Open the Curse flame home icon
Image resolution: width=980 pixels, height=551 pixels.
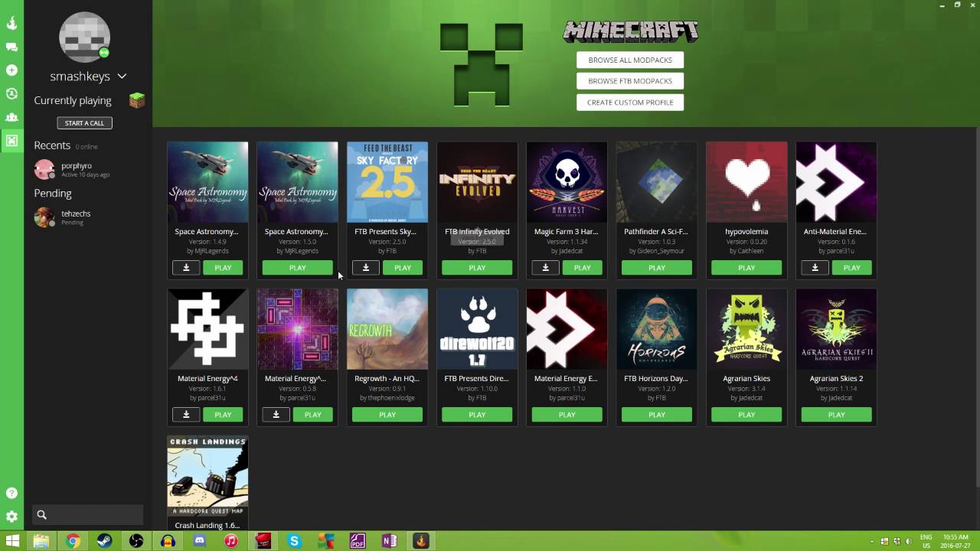[11, 23]
